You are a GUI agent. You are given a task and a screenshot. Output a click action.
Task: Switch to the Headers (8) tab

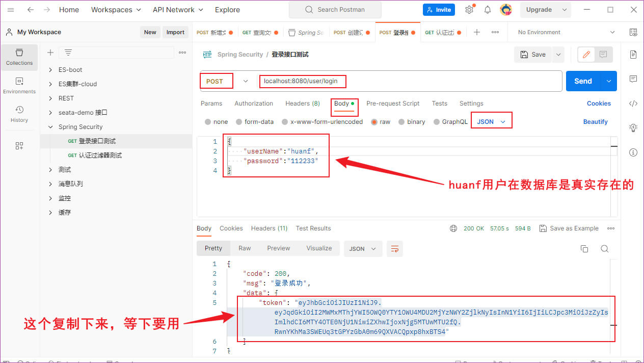[x=303, y=103]
